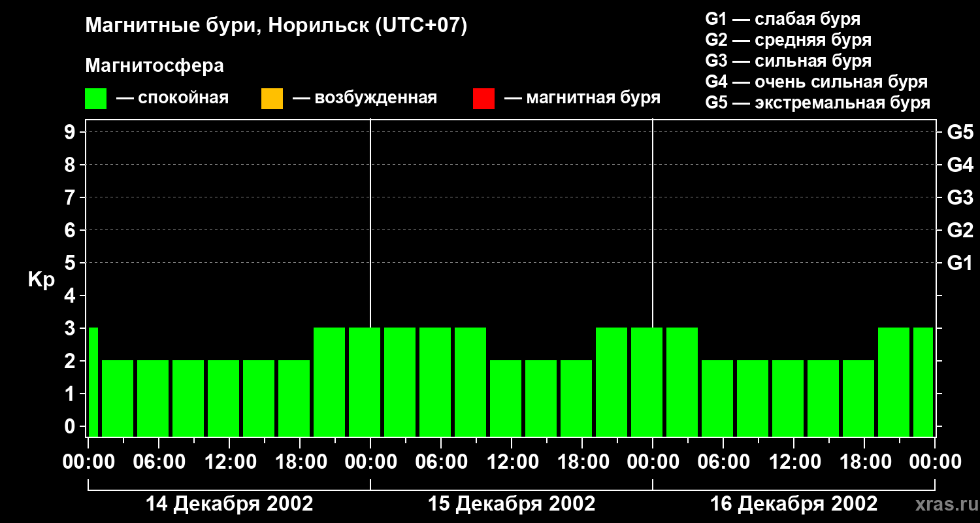Screen dimensions: 980x523
Task: Click the 'Магнитосфера' heading
Action: [x=155, y=66]
